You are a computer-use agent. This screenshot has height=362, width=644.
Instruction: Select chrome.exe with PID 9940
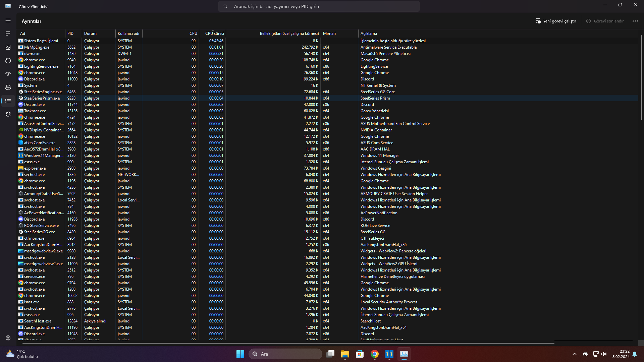click(327, 60)
